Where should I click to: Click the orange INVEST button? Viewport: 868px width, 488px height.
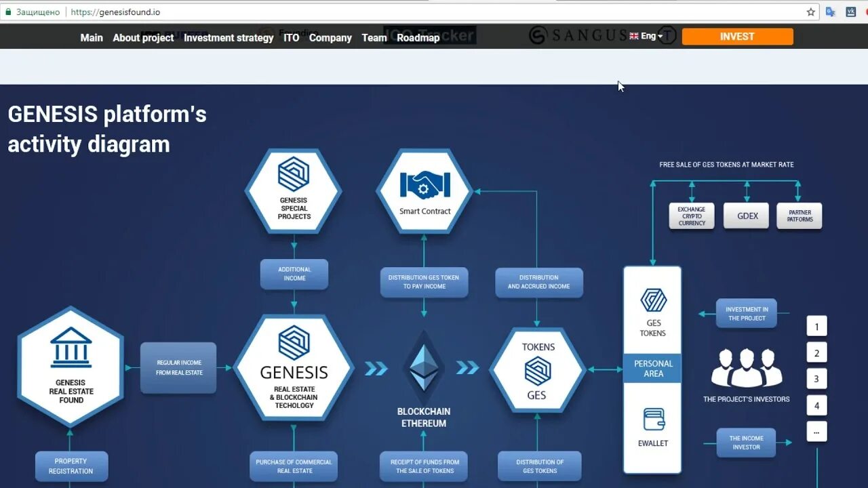pos(737,37)
